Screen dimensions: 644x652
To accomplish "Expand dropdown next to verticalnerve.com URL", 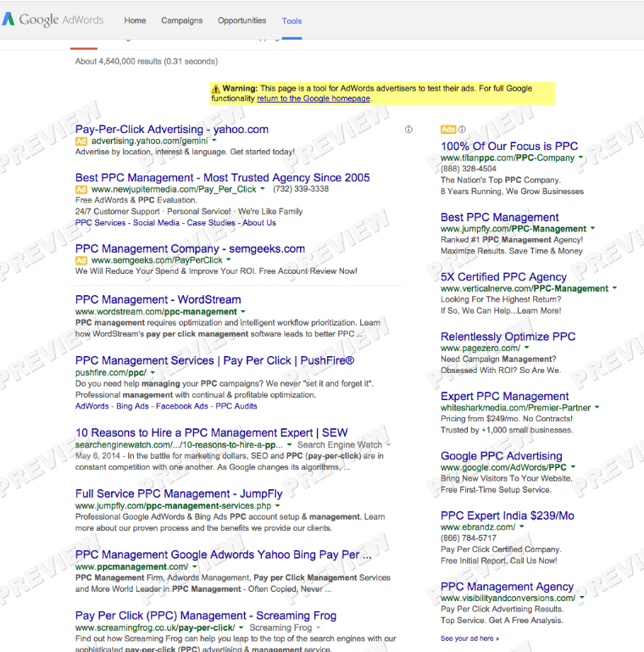I will [614, 287].
